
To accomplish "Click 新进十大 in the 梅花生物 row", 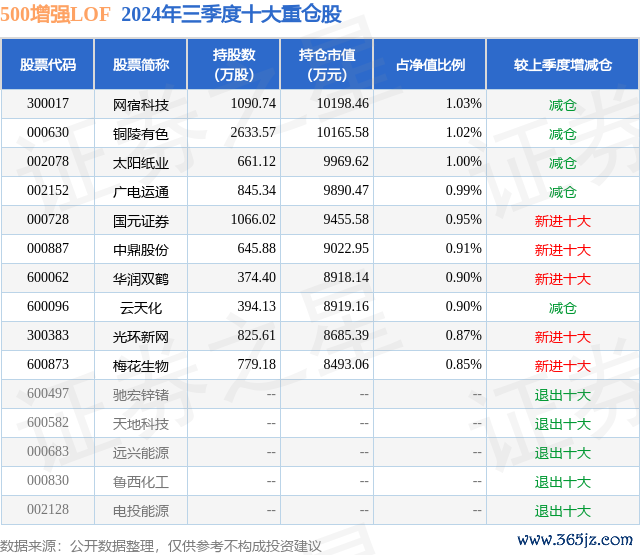I will [x=563, y=366].
